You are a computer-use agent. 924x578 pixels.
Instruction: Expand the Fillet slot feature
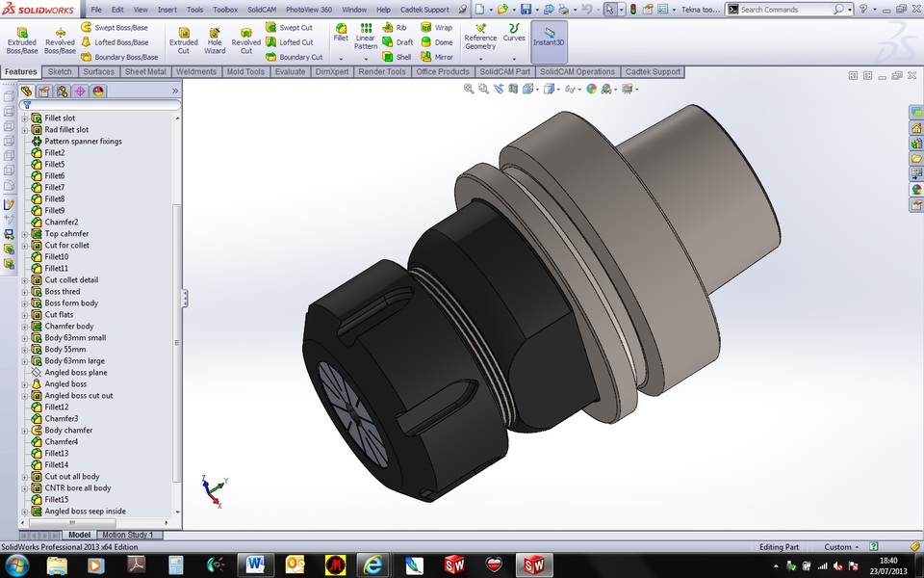tap(24, 118)
